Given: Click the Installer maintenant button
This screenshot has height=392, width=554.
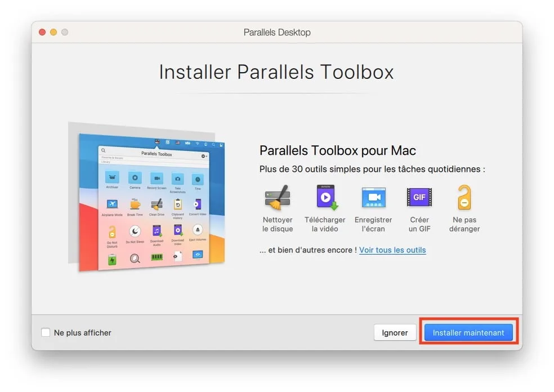Looking at the screenshot, I should pyautogui.click(x=468, y=332).
